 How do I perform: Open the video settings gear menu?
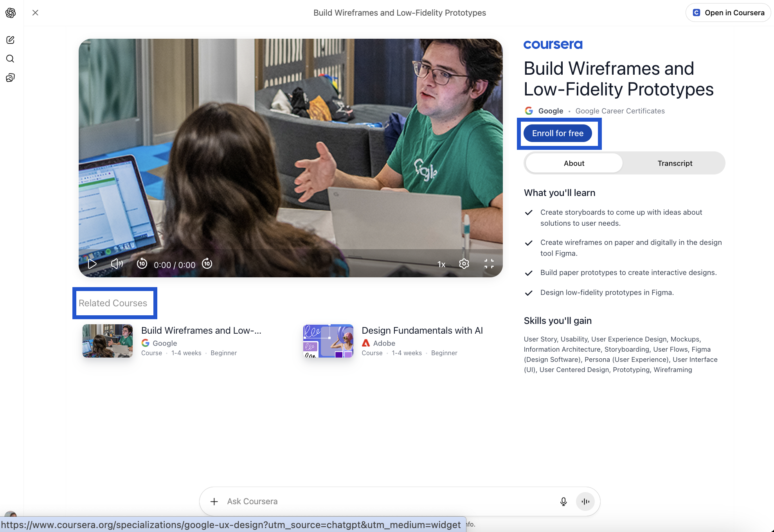464,264
